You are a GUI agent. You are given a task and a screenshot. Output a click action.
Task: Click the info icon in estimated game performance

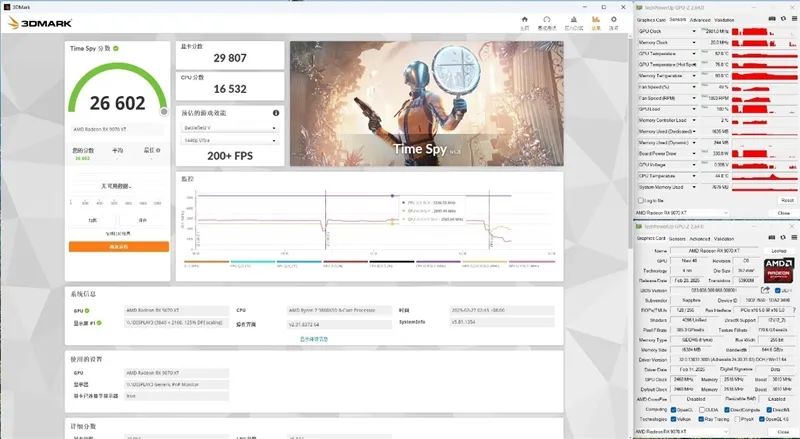276,113
